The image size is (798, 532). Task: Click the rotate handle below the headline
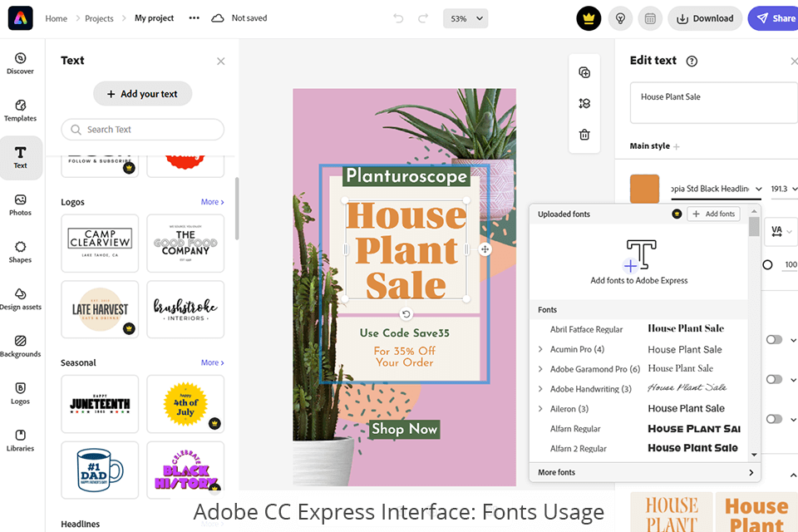point(406,314)
